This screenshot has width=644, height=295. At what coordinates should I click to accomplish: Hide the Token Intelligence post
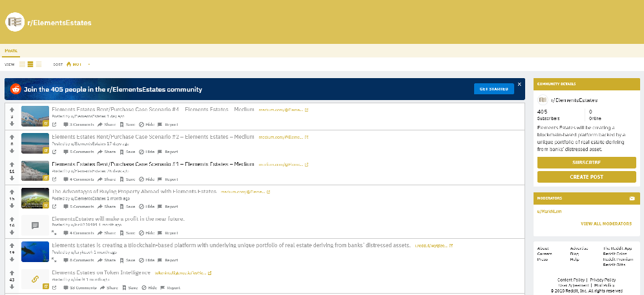[x=149, y=288]
